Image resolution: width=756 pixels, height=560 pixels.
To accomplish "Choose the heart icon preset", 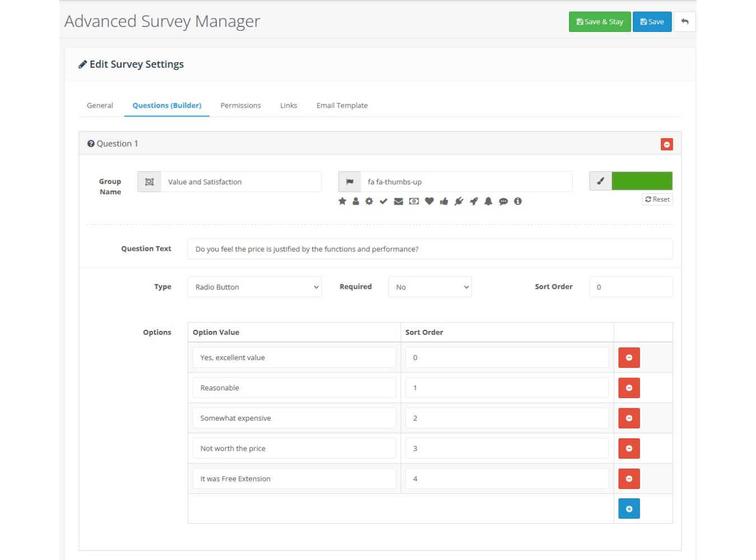I will pos(429,201).
